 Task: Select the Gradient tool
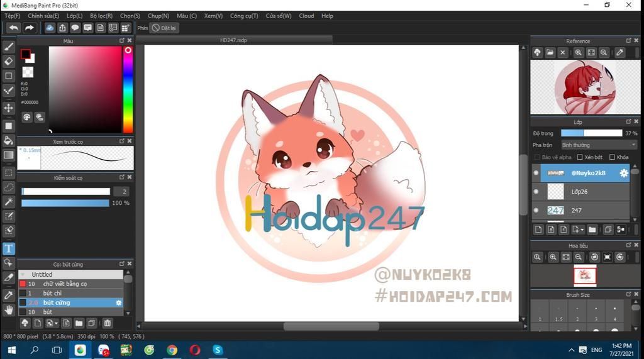(x=9, y=155)
